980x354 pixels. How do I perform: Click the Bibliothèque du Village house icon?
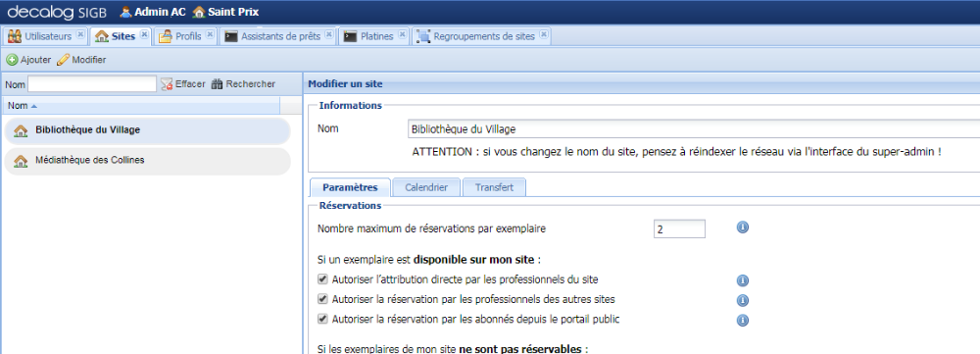tap(21, 130)
